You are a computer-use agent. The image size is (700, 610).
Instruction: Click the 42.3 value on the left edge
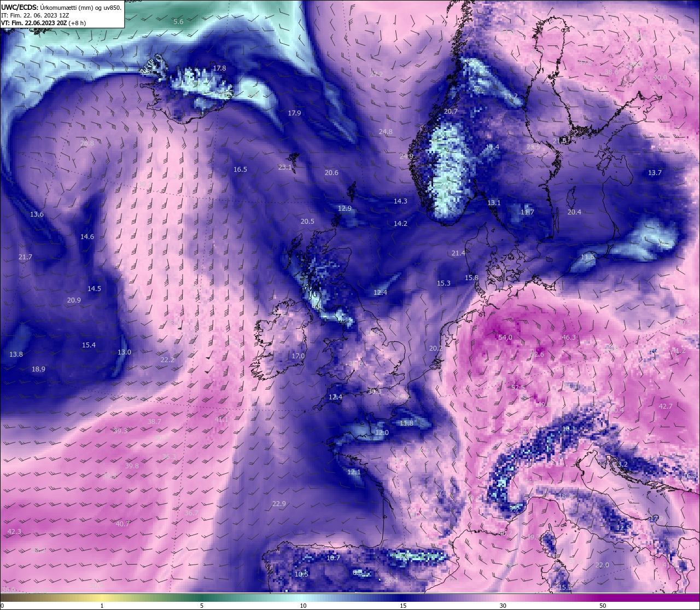tap(14, 532)
